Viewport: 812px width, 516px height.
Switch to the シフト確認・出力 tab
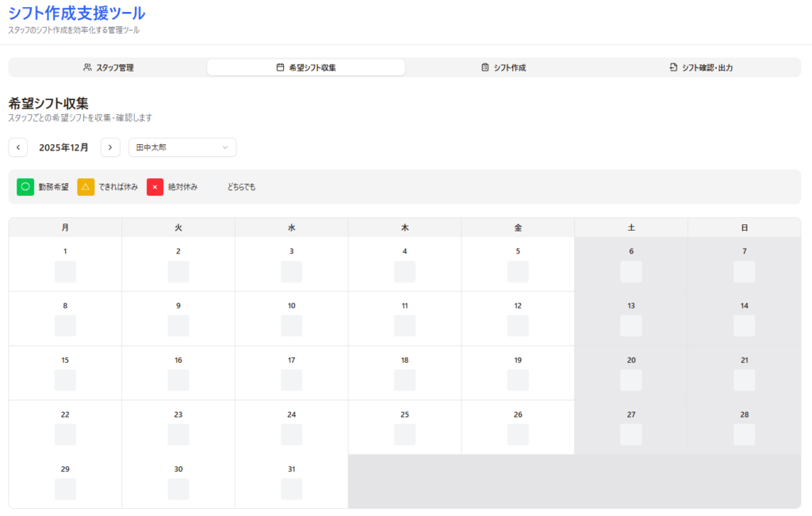click(x=701, y=67)
